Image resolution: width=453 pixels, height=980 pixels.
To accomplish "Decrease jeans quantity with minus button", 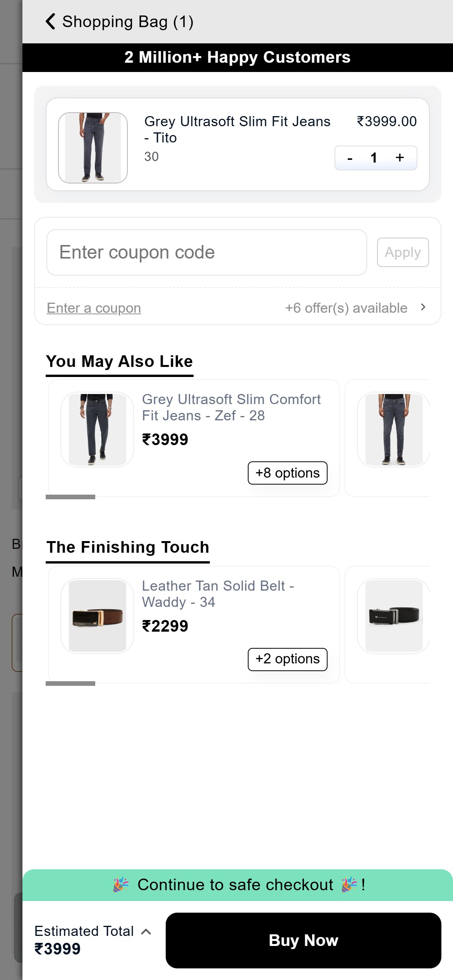I will [x=350, y=158].
